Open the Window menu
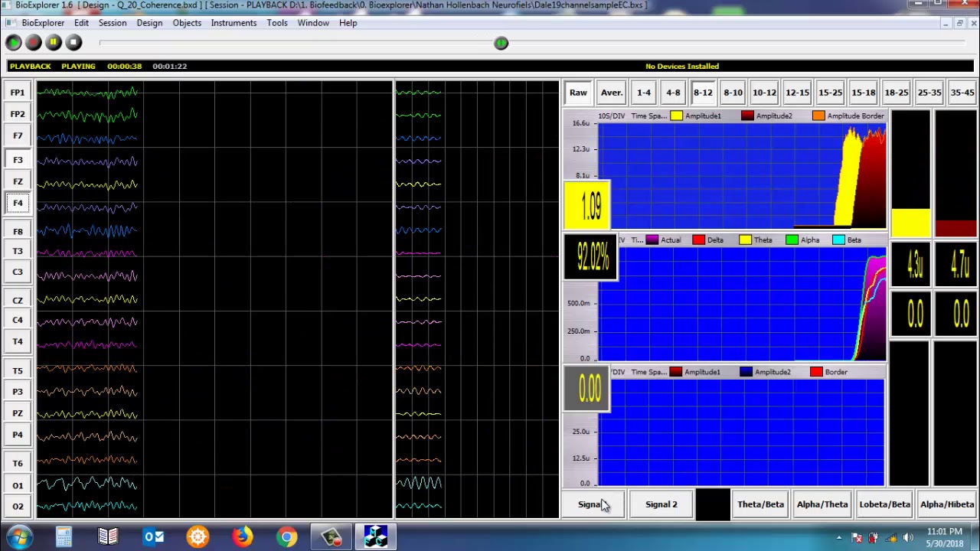The height and width of the screenshot is (551, 980). point(313,23)
